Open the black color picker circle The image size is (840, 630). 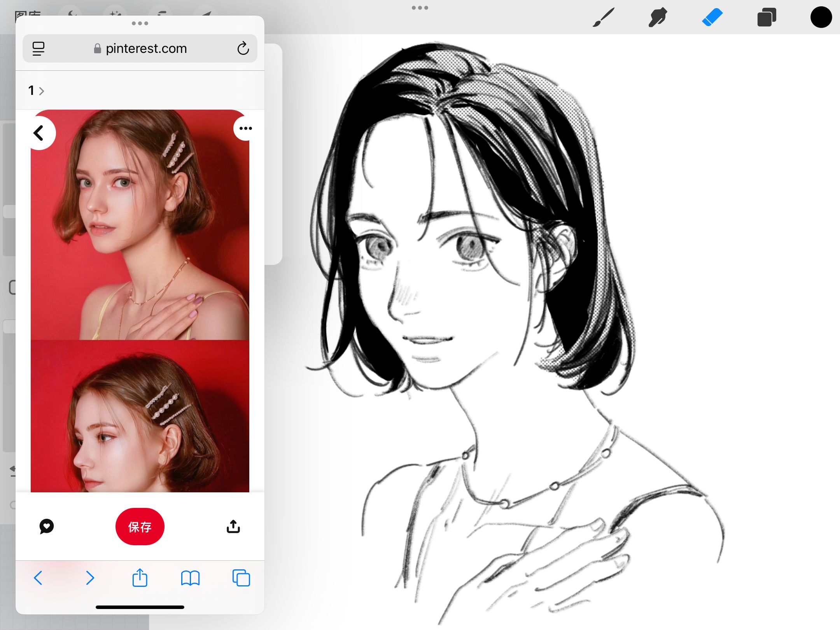click(x=821, y=17)
